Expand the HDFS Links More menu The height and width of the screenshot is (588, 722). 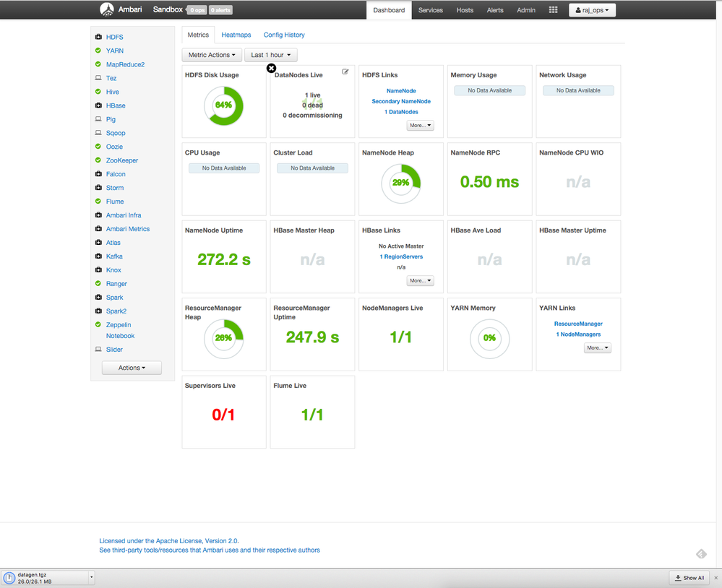[420, 125]
